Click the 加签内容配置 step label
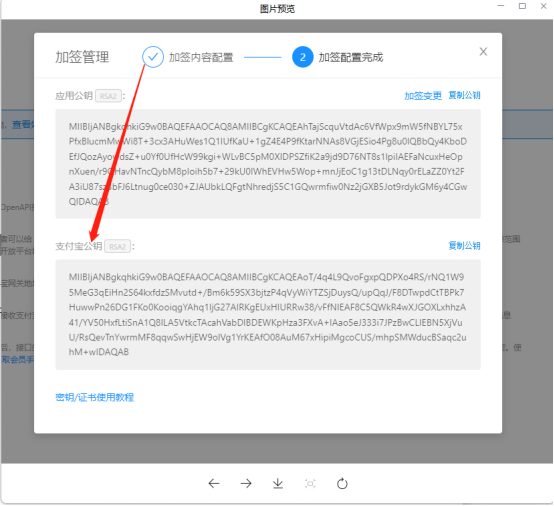 click(x=201, y=57)
